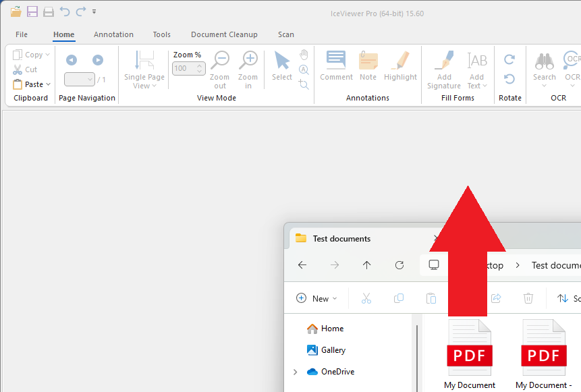The width and height of the screenshot is (581, 392).
Task: Select the Highlight tool
Action: coord(400,66)
